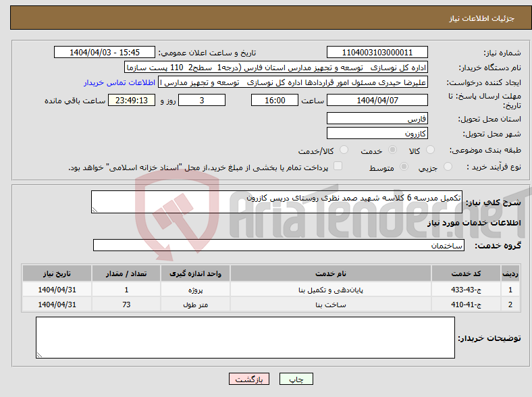Screen dimensions: 532x397
Task: Click service code ج-41-410 cell
Action: pyautogui.click(x=467, y=305)
